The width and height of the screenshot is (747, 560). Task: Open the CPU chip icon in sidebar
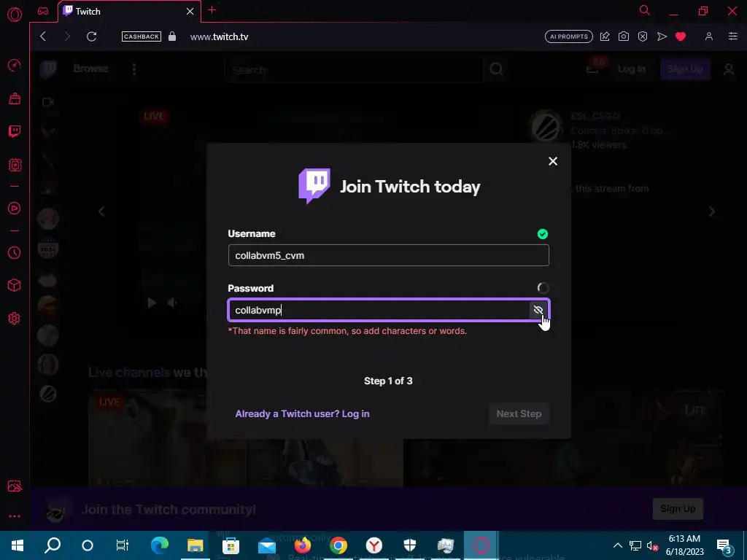pos(15,165)
